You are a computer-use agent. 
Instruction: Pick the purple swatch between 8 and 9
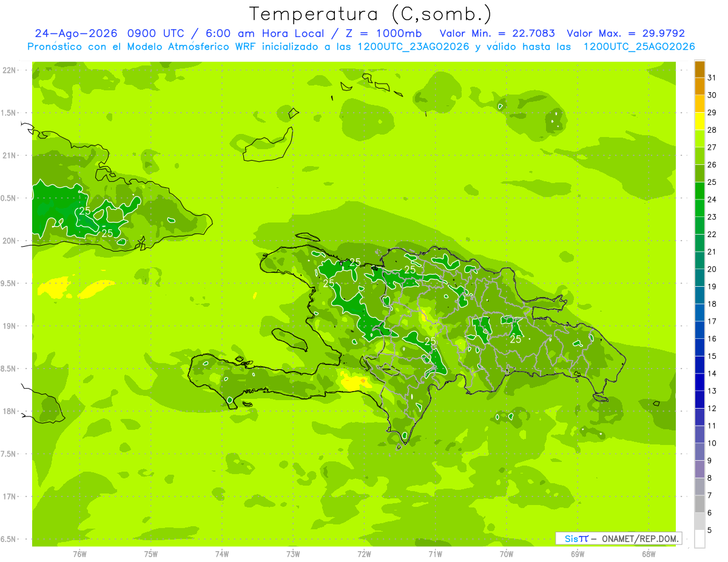[x=699, y=469]
